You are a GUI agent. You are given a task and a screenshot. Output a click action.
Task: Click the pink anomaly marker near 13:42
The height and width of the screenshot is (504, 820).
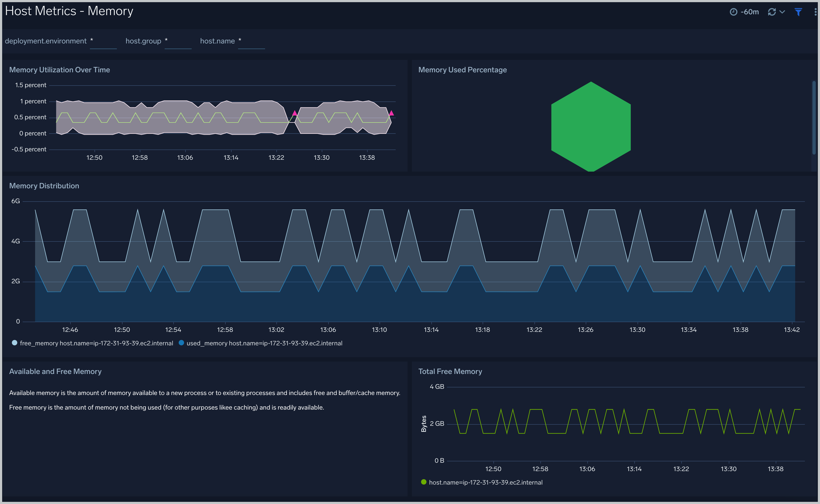[x=391, y=113]
